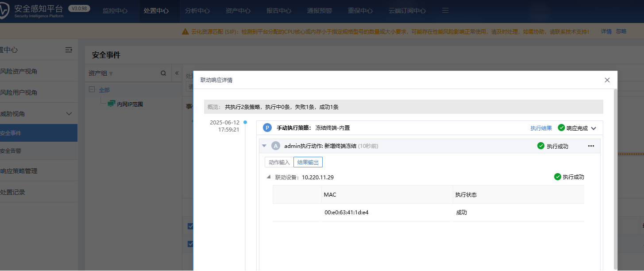Open the hamburger menu in top navigation

point(445,10)
